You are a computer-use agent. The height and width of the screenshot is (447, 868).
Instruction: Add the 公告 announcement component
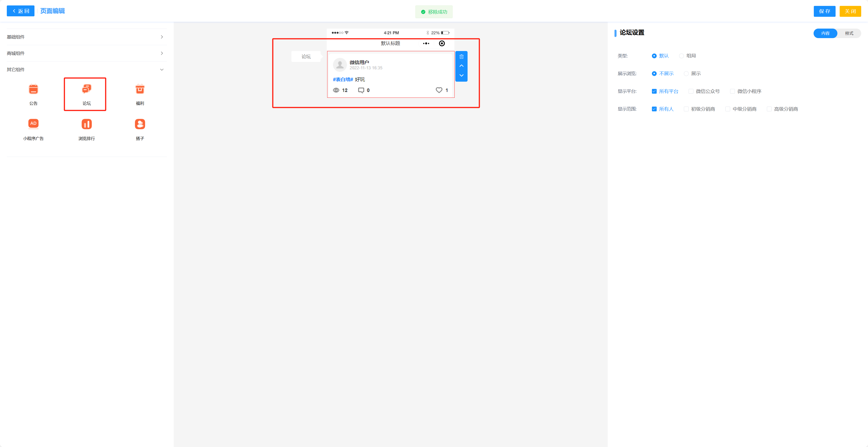click(x=33, y=90)
